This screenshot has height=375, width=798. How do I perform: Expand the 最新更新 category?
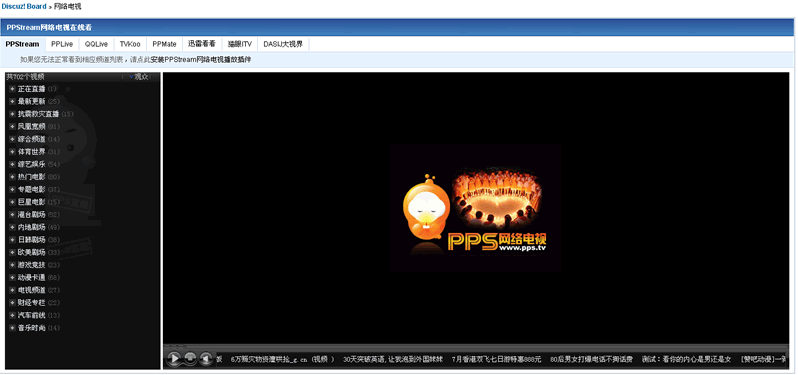pos(12,101)
